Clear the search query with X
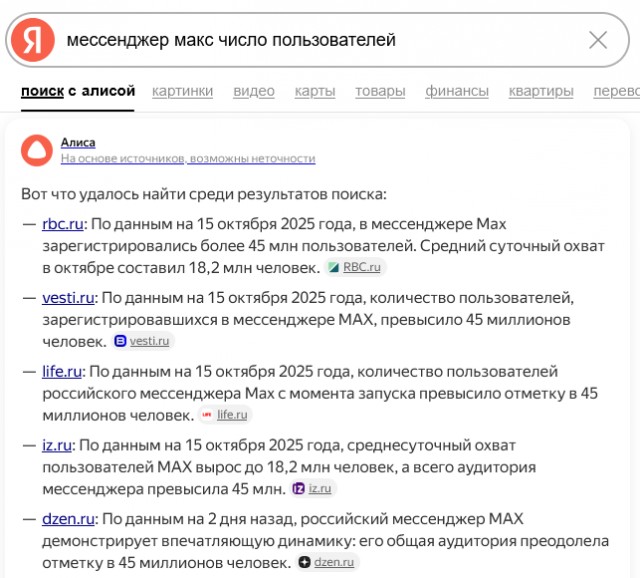The width and height of the screenshot is (640, 578). [x=598, y=40]
